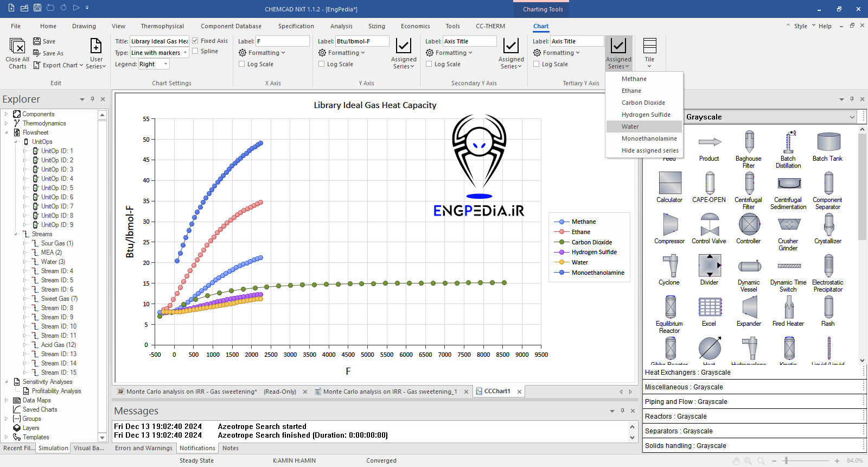
Task: Open the Reactors : Grayscale section
Action: tap(753, 416)
